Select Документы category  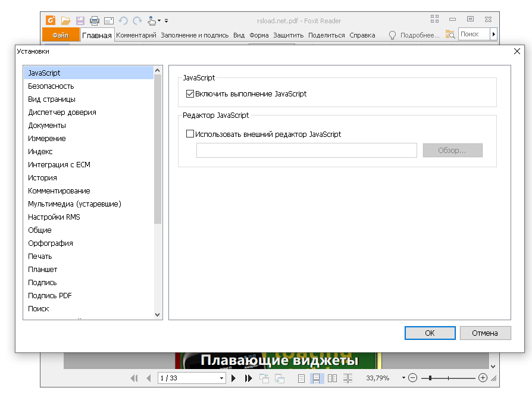coord(89,125)
